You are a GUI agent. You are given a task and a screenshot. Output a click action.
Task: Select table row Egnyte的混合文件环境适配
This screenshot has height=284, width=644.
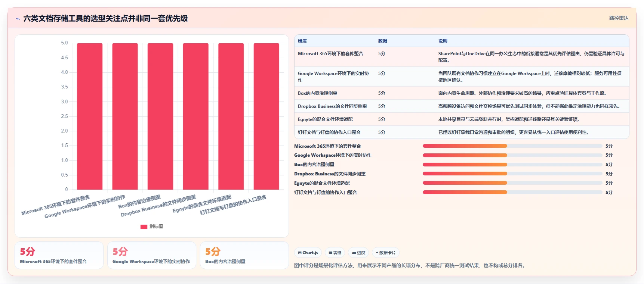(462, 119)
